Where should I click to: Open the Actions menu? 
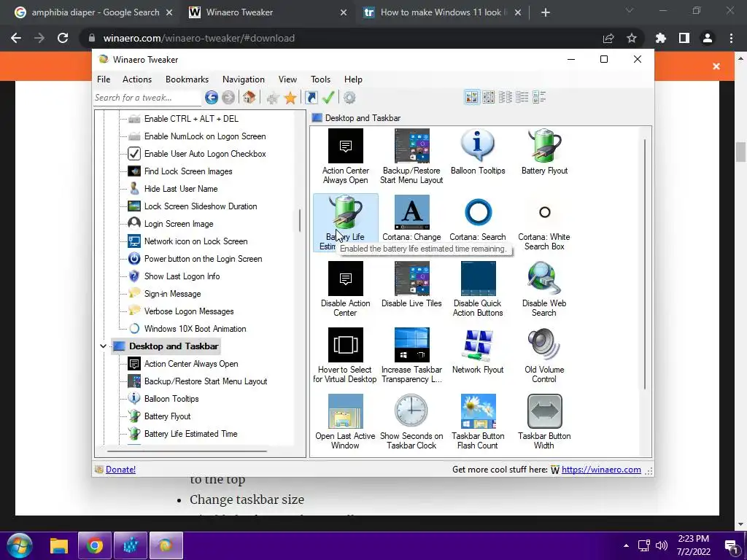136,79
